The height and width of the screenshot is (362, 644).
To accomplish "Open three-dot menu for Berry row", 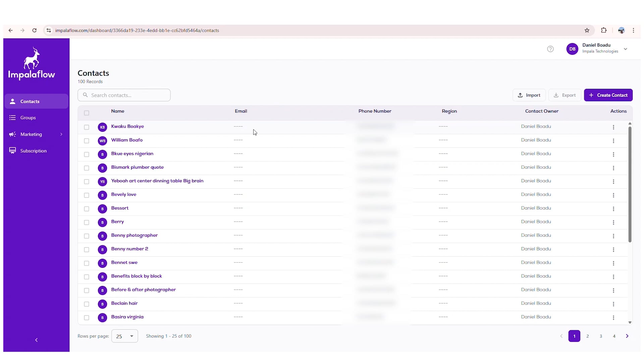I will click(x=613, y=222).
